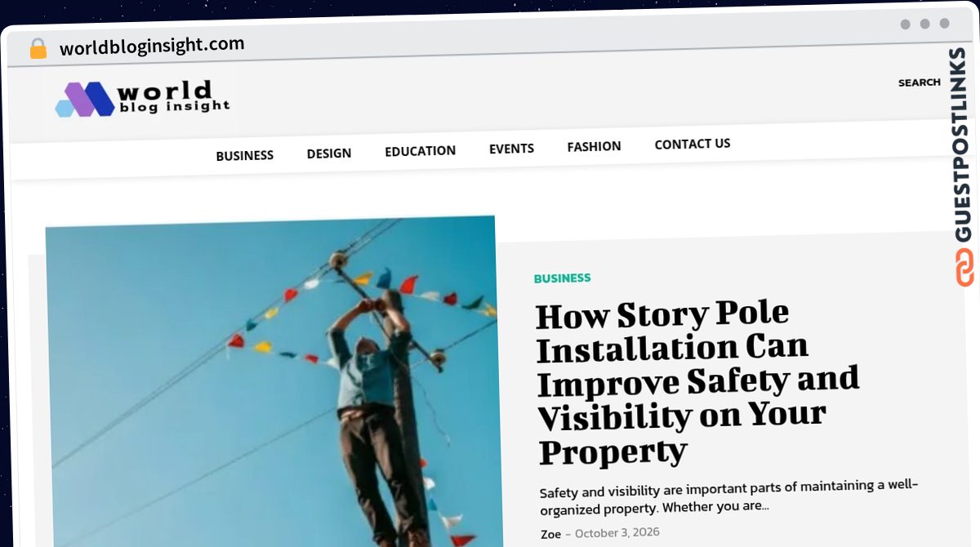Open the Business menu item

244,155
